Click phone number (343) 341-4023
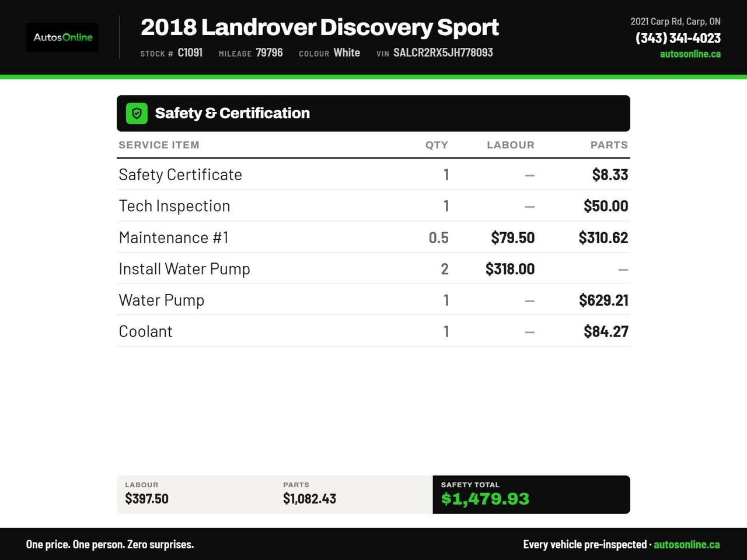 (678, 38)
